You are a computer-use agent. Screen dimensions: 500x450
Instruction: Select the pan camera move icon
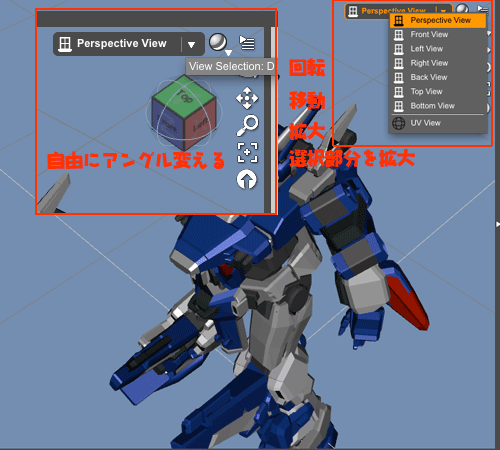pos(247,98)
